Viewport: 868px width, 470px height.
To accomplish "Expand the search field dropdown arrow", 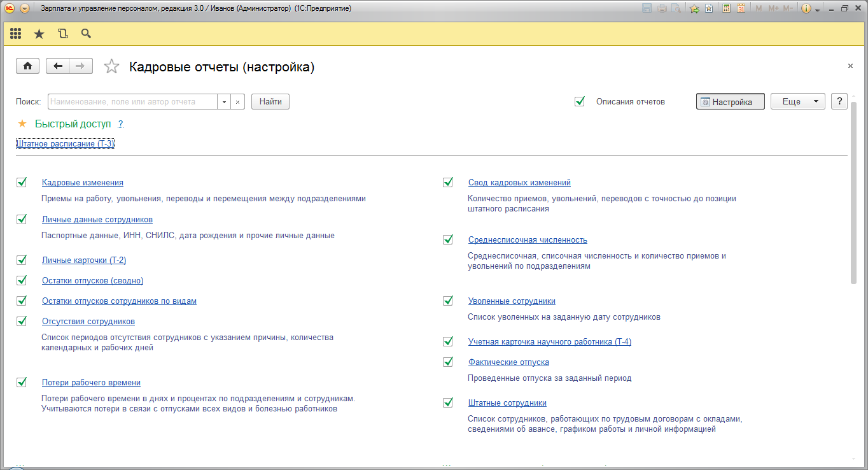I will pyautogui.click(x=224, y=102).
